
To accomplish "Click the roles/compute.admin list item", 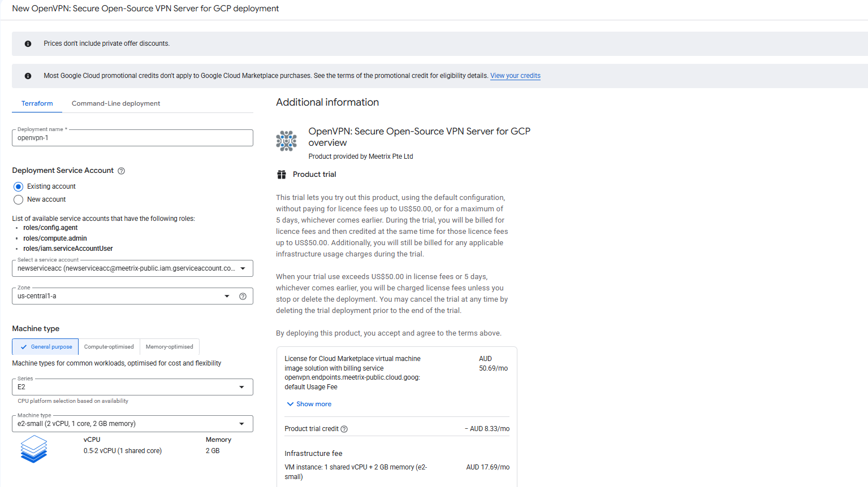I will click(55, 238).
